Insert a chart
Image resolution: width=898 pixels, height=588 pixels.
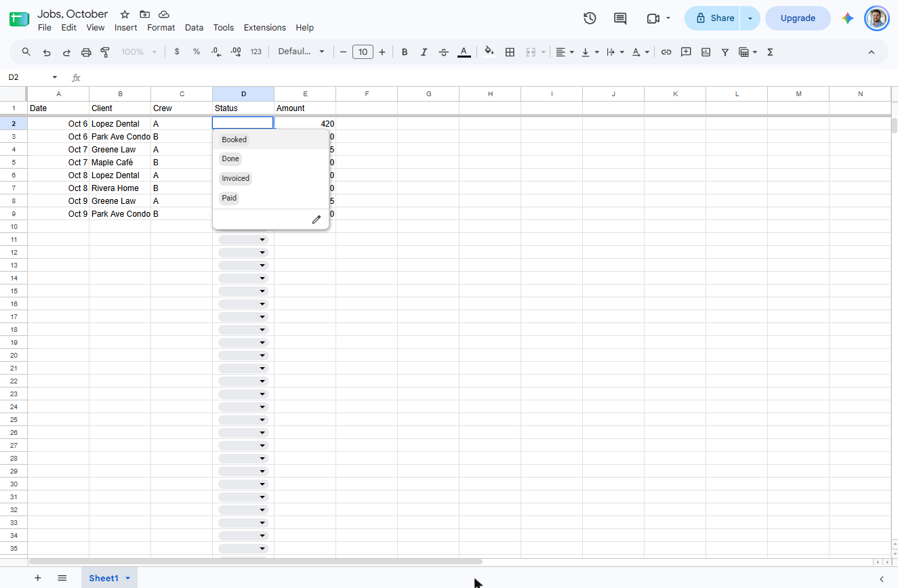[706, 52]
